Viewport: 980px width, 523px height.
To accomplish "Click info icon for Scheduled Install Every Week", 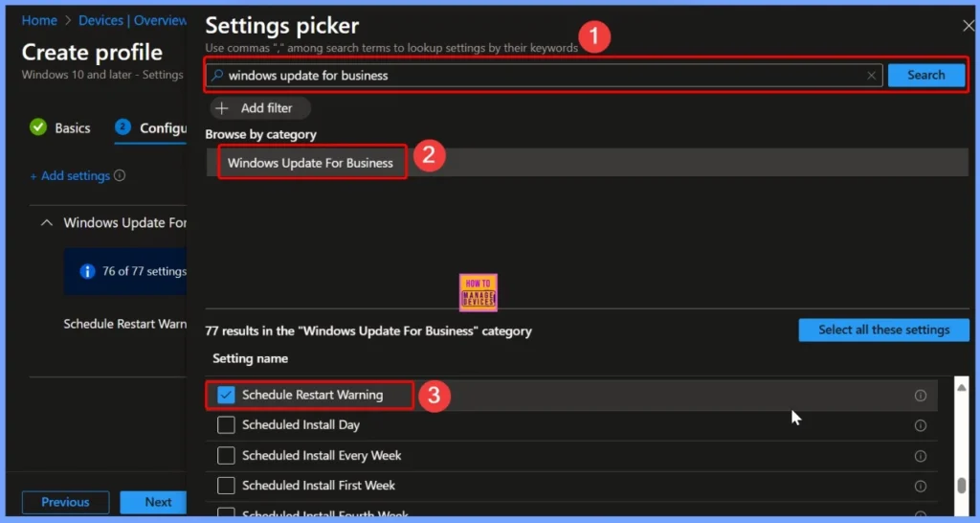I will [920, 456].
